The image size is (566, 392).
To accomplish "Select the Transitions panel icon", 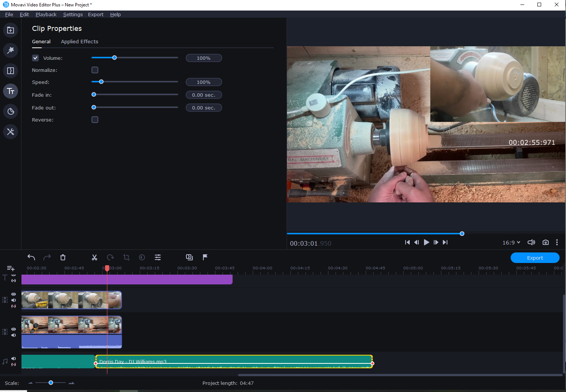I will 10,70.
